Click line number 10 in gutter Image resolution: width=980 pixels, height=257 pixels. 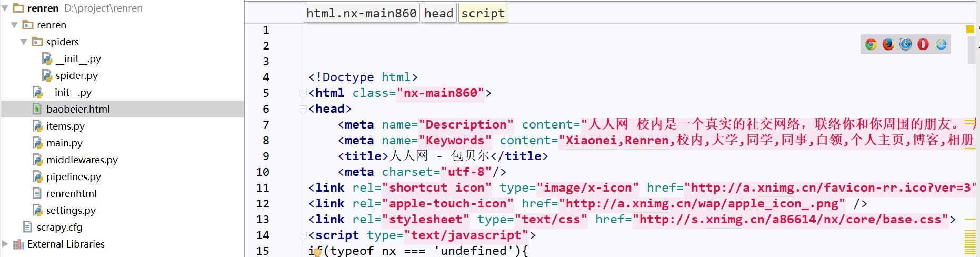263,172
